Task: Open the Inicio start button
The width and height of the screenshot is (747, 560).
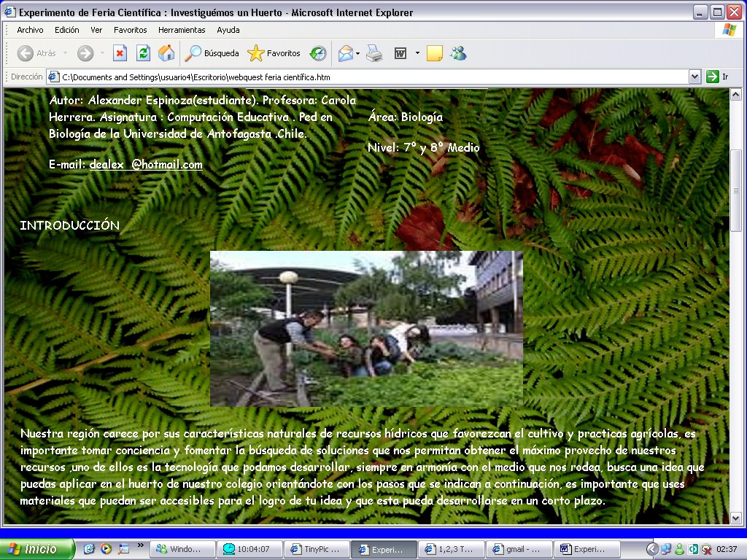Action: coord(37,549)
